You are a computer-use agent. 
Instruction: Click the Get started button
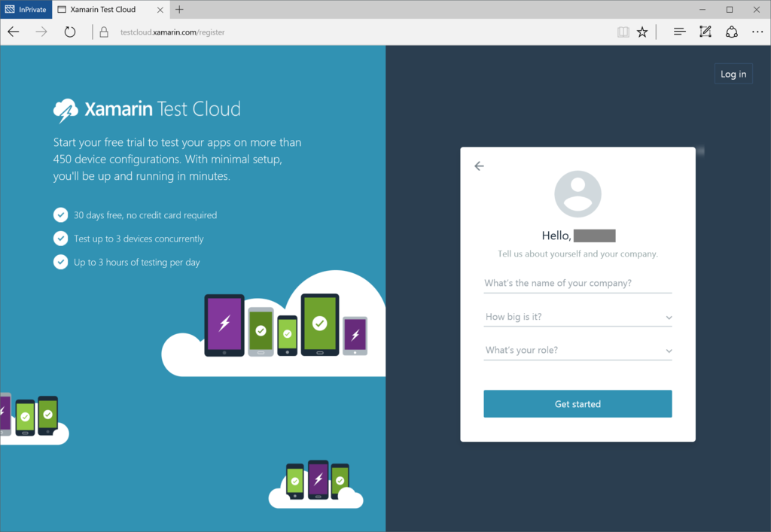pyautogui.click(x=577, y=404)
